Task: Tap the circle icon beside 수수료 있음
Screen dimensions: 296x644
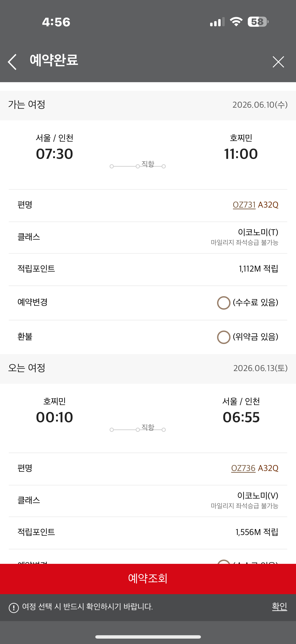Action: (x=224, y=303)
